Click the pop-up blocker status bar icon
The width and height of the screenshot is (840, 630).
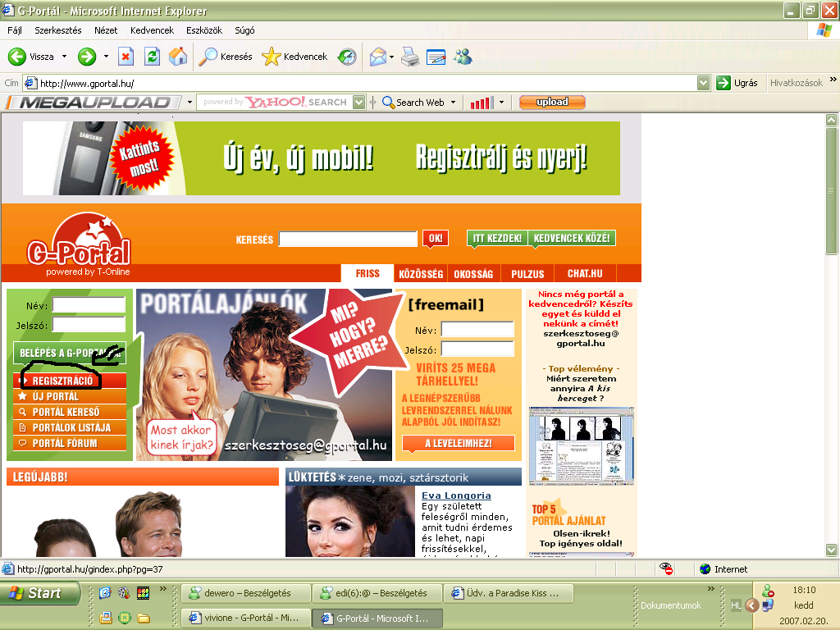point(666,569)
